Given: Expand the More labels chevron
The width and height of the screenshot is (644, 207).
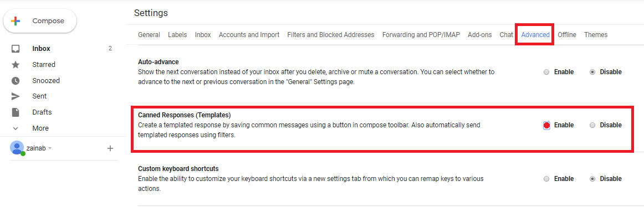Looking at the screenshot, I should coord(16,128).
